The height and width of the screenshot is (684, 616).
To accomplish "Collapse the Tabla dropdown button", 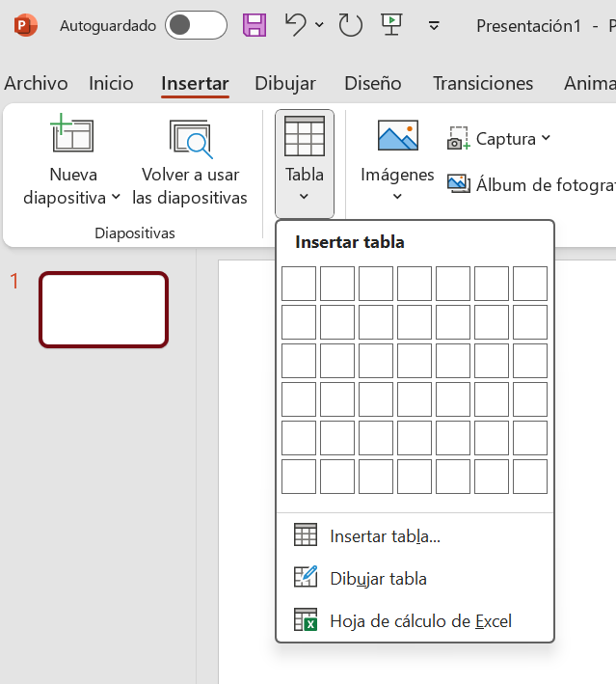I will coord(305,163).
